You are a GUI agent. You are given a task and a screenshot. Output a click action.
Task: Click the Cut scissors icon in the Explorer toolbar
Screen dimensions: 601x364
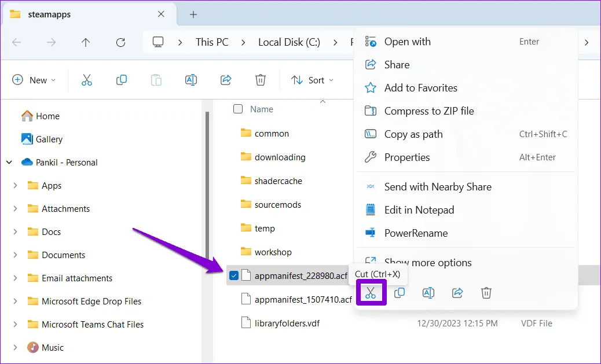click(87, 80)
